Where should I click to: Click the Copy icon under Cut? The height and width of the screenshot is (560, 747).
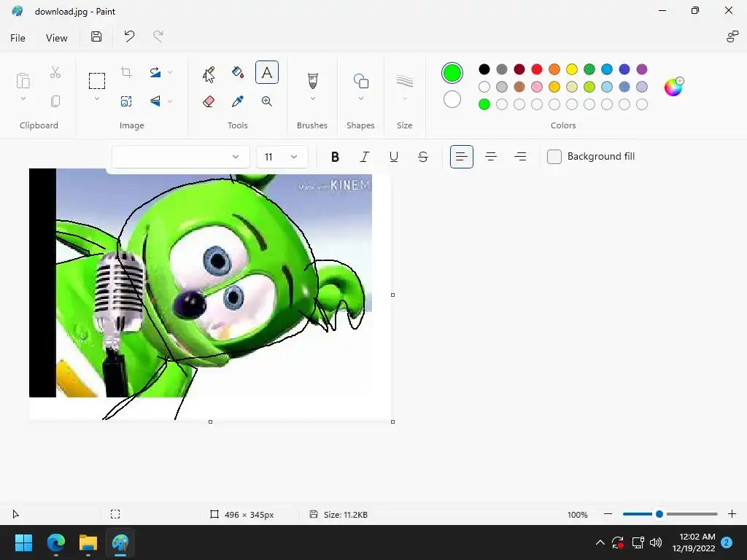tap(55, 101)
